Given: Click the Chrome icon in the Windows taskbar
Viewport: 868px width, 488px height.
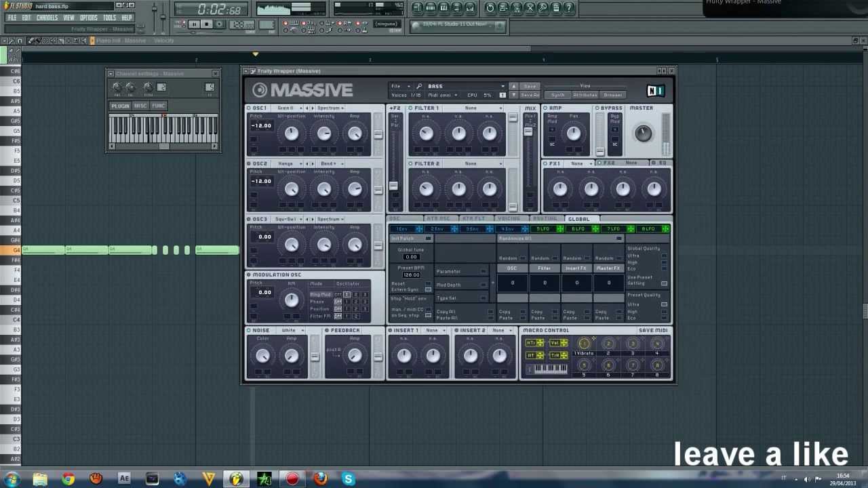Looking at the screenshot, I should (68, 479).
